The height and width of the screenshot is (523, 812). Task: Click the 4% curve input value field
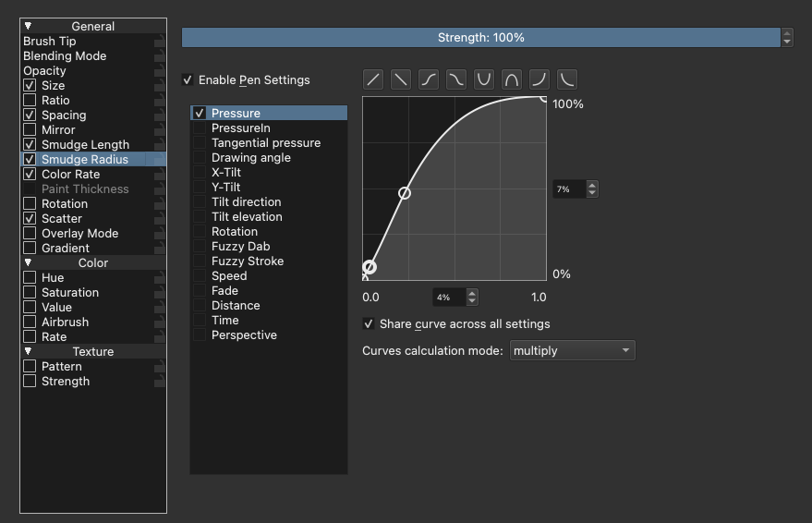point(449,298)
